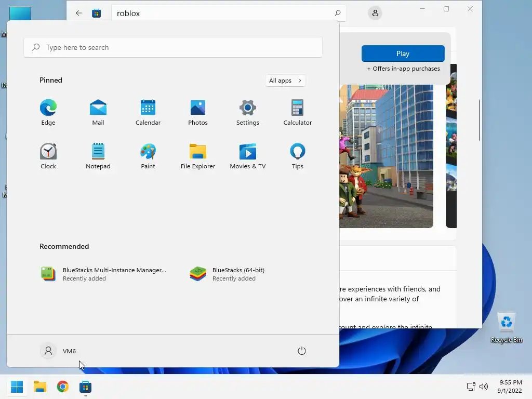Click the search magnifier in Store search box

click(x=337, y=13)
